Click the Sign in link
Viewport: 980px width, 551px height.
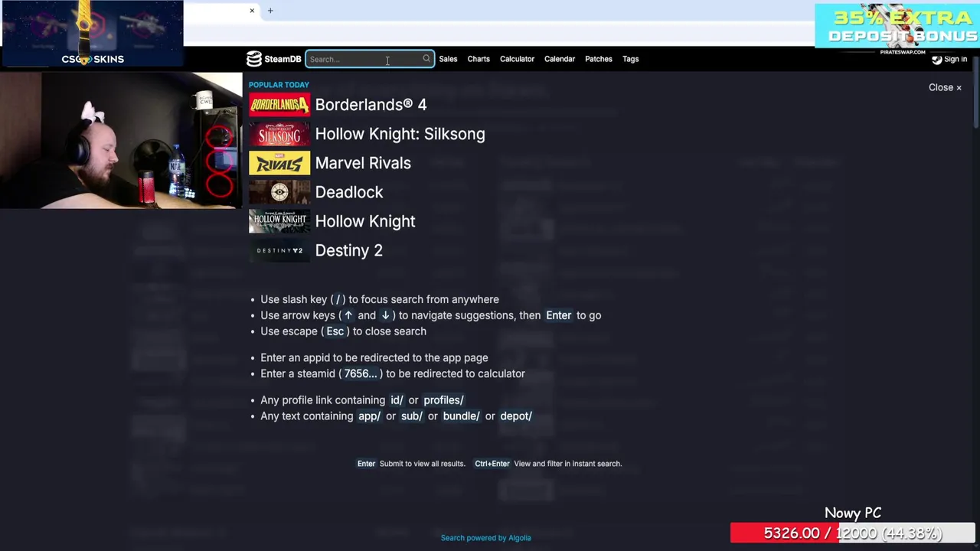tap(955, 59)
